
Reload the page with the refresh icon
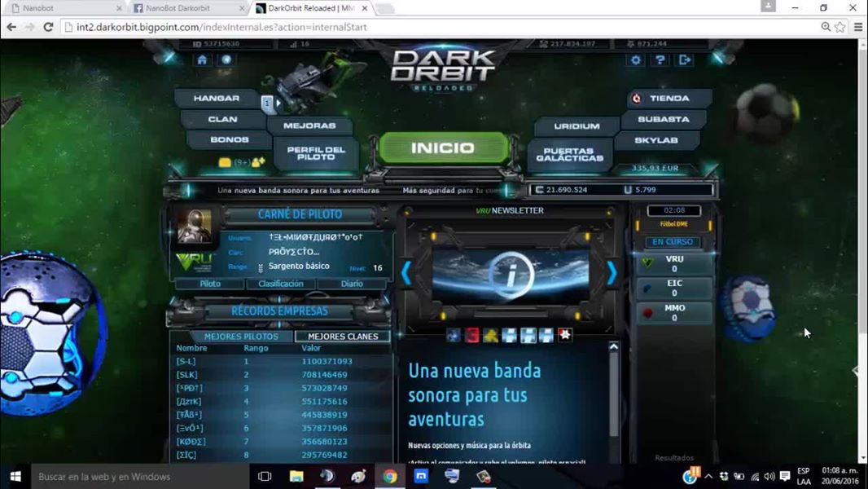(x=48, y=27)
